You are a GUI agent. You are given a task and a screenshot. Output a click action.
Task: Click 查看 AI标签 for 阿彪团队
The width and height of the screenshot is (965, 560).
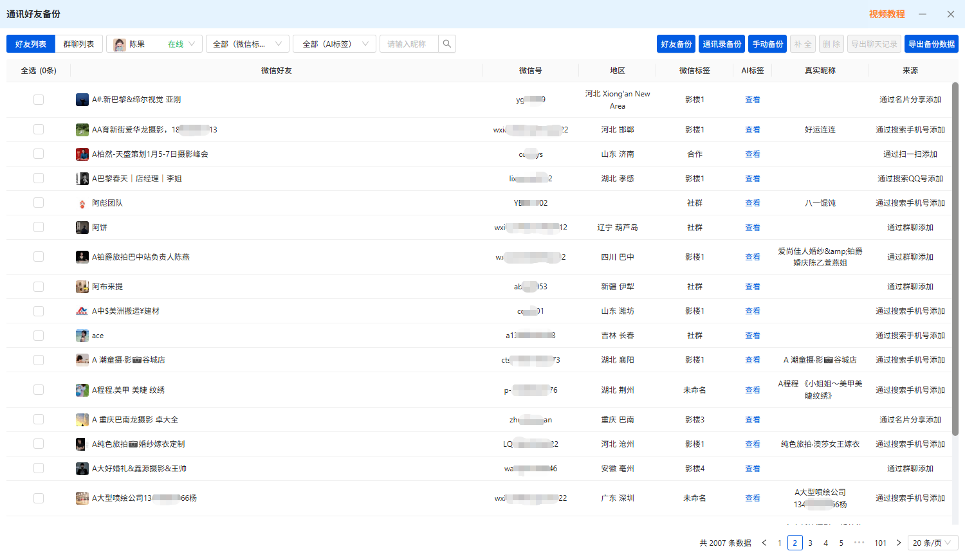[753, 203]
